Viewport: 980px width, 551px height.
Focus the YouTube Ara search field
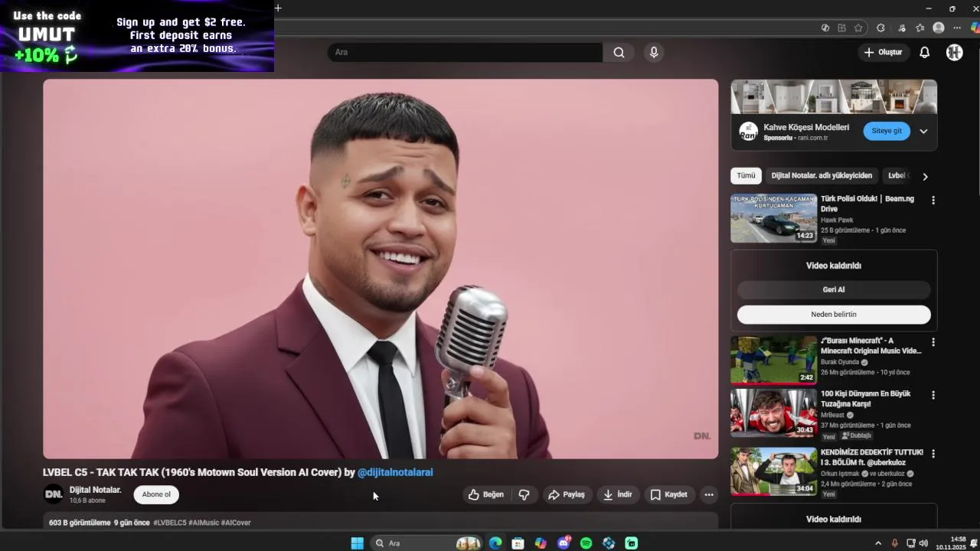click(465, 52)
